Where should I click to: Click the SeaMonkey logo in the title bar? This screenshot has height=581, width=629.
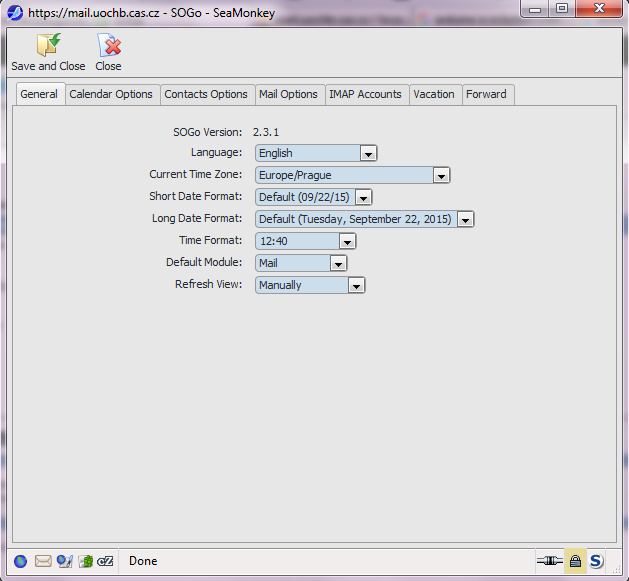(x=15, y=13)
